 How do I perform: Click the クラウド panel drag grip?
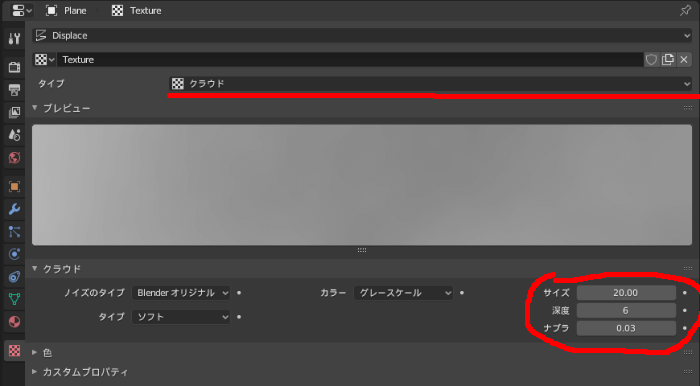point(688,269)
